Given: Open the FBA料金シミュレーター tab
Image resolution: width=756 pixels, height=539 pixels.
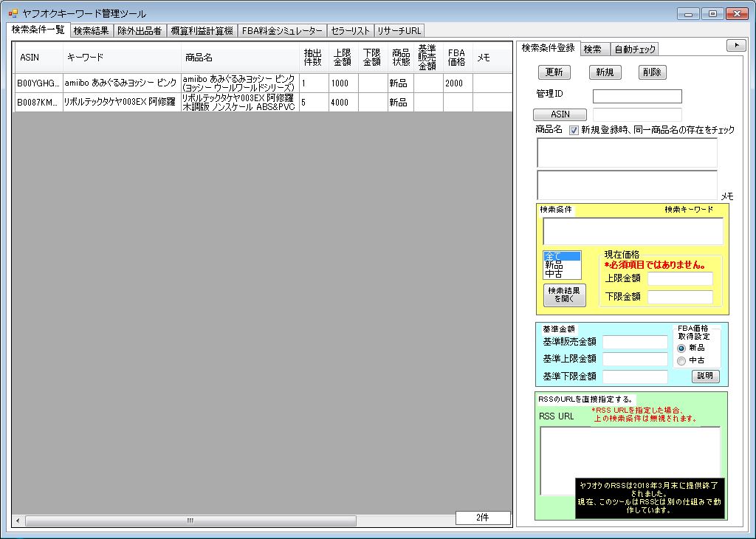Looking at the screenshot, I should (283, 31).
